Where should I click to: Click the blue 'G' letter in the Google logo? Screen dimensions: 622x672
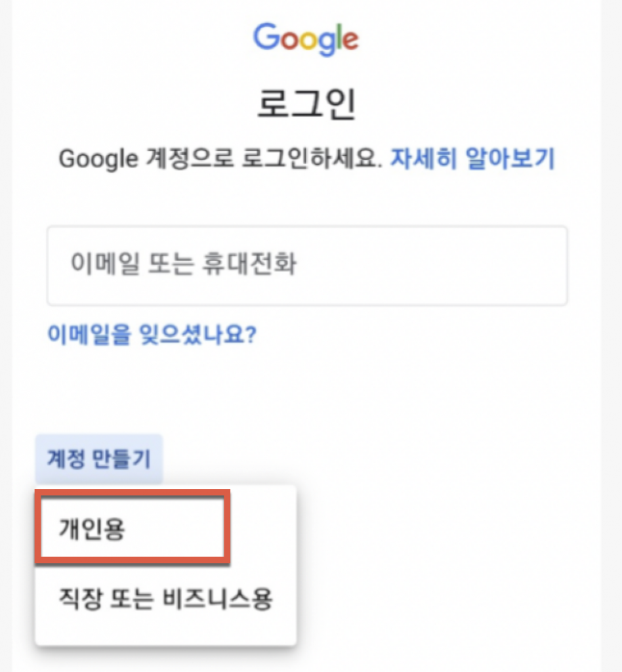(x=266, y=37)
